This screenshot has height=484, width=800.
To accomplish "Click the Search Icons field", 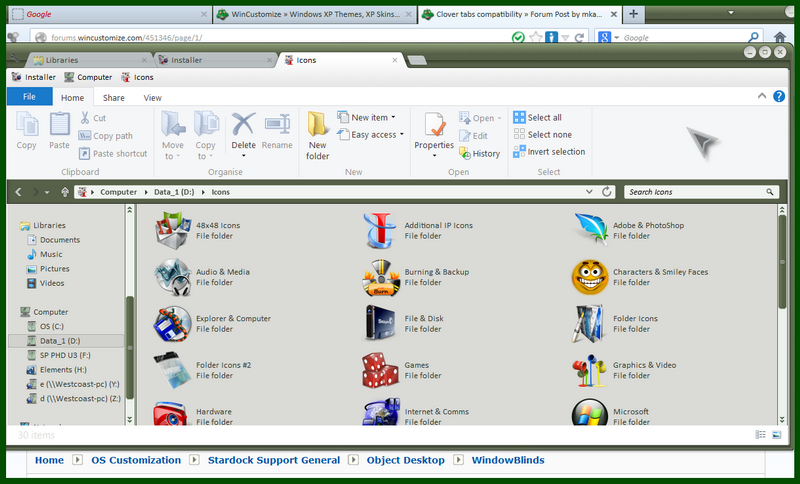I will pyautogui.click(x=701, y=192).
